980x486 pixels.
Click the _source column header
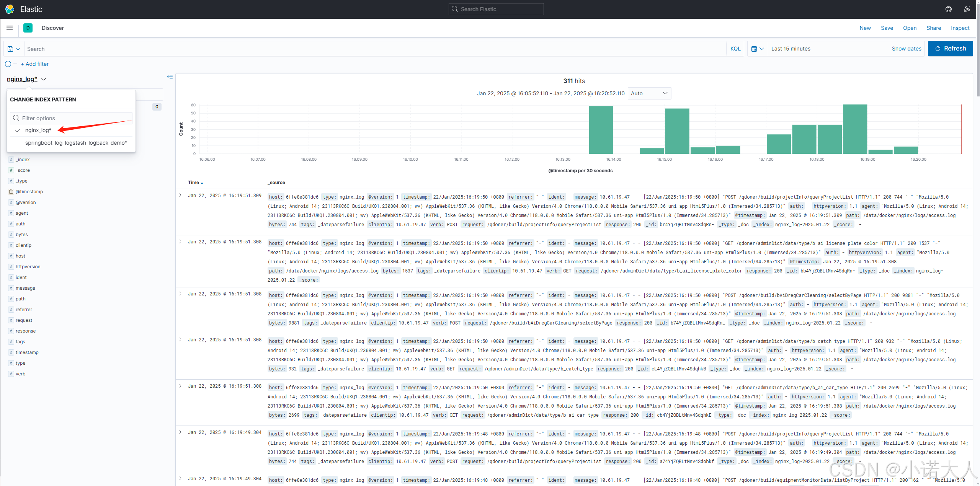coord(276,183)
